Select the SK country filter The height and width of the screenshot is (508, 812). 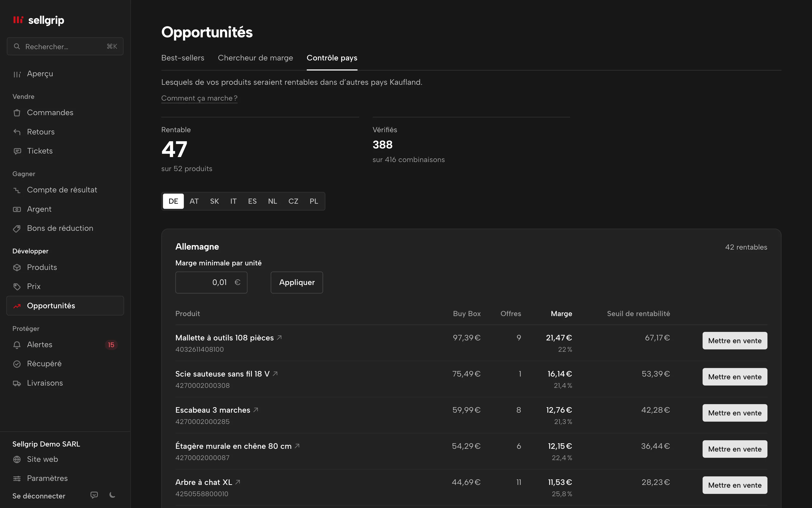tap(215, 201)
